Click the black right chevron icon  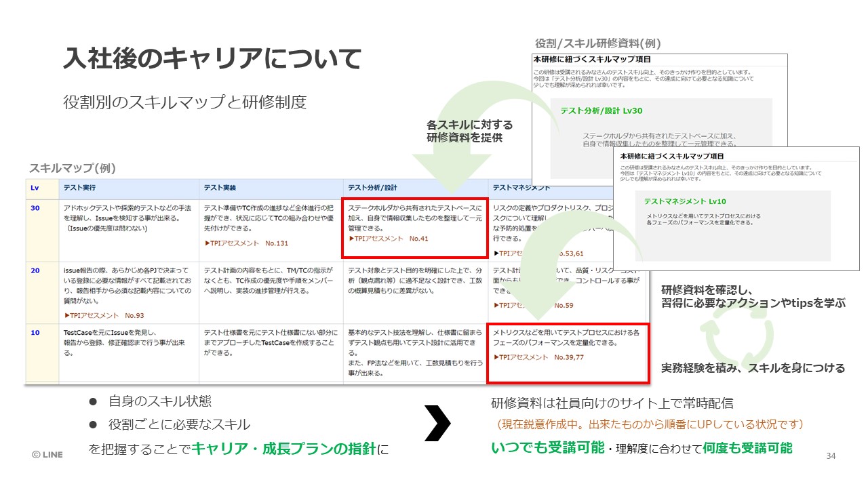[x=438, y=424]
